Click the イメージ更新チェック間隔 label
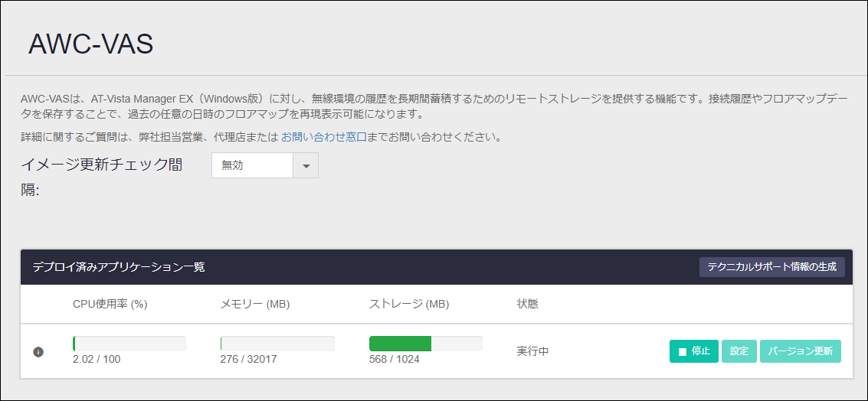Image resolution: width=868 pixels, height=401 pixels. (x=101, y=177)
